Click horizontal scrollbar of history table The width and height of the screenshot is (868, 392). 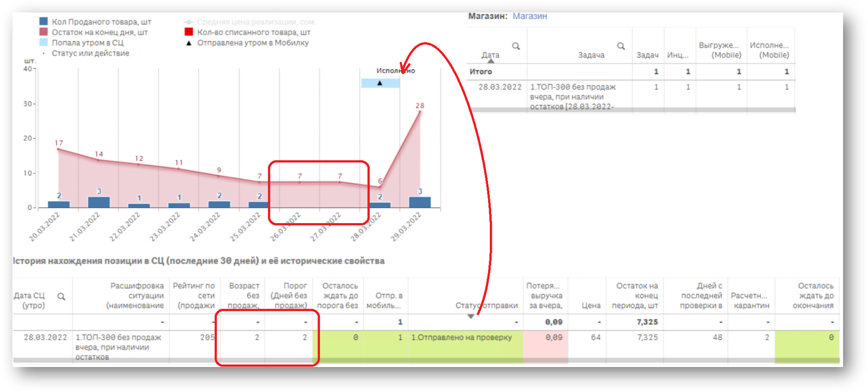[x=426, y=360]
